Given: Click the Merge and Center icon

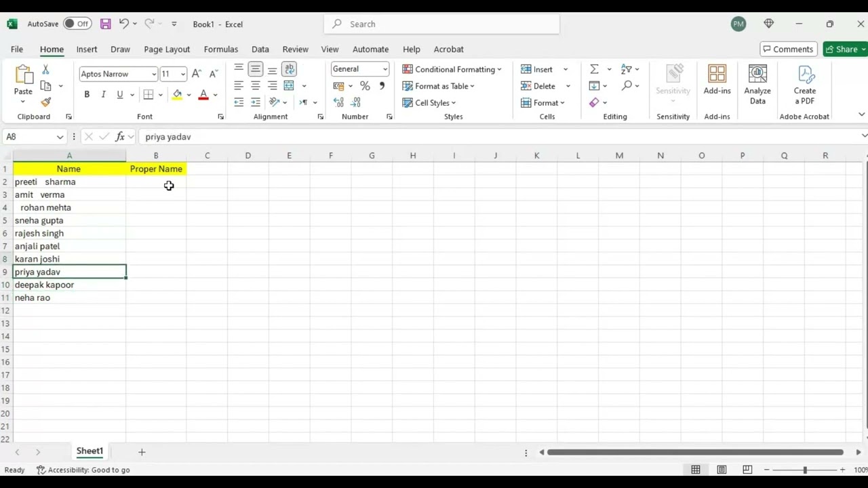Looking at the screenshot, I should pos(289,86).
